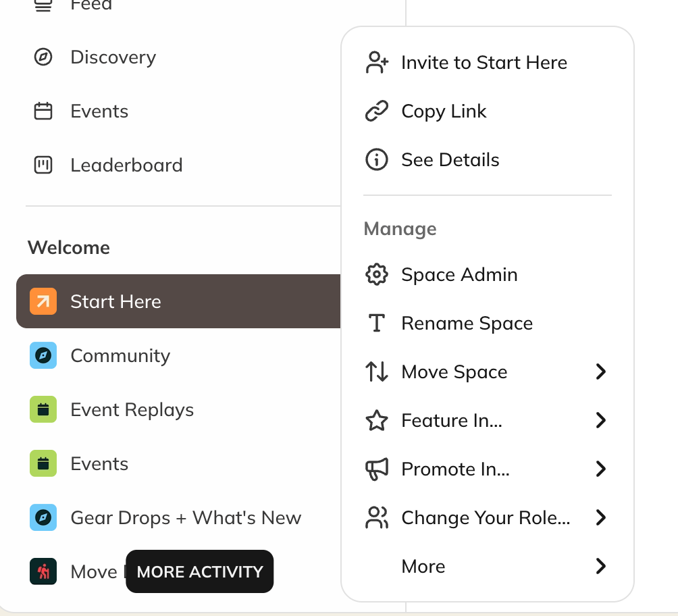Select Change Your Role... entry
678x616 pixels.
tap(488, 517)
